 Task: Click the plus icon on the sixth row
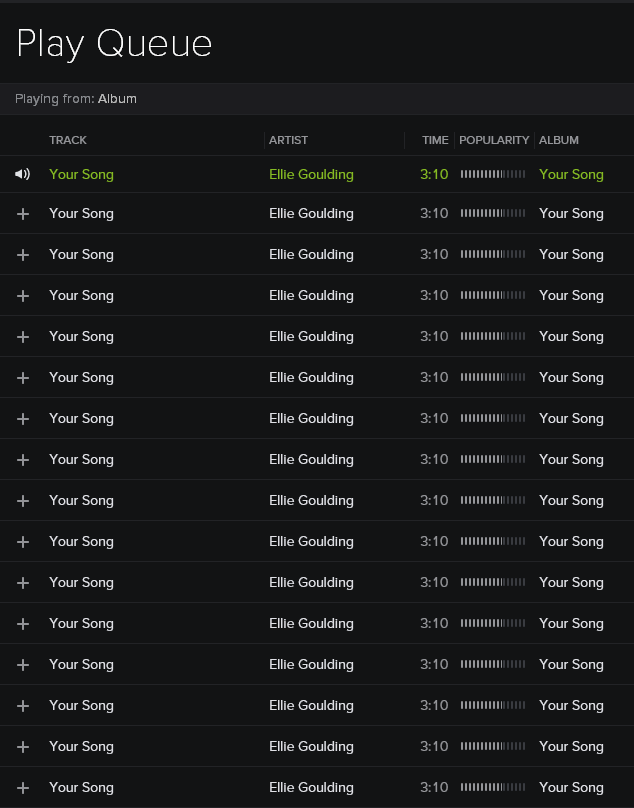point(22,377)
